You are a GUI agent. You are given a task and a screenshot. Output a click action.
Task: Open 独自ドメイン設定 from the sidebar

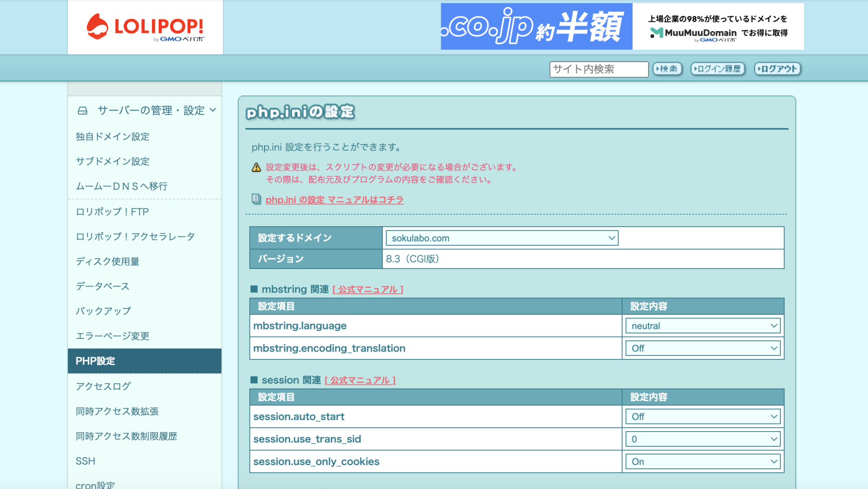click(x=113, y=137)
